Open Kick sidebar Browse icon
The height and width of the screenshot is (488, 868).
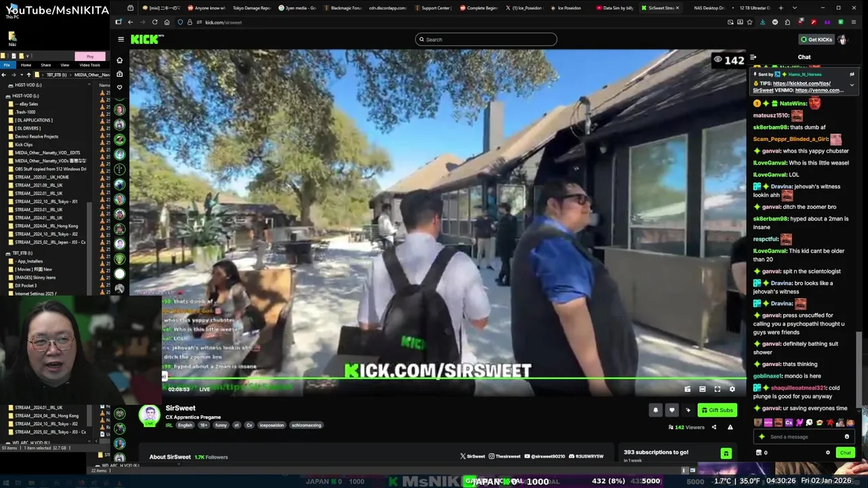120,74
